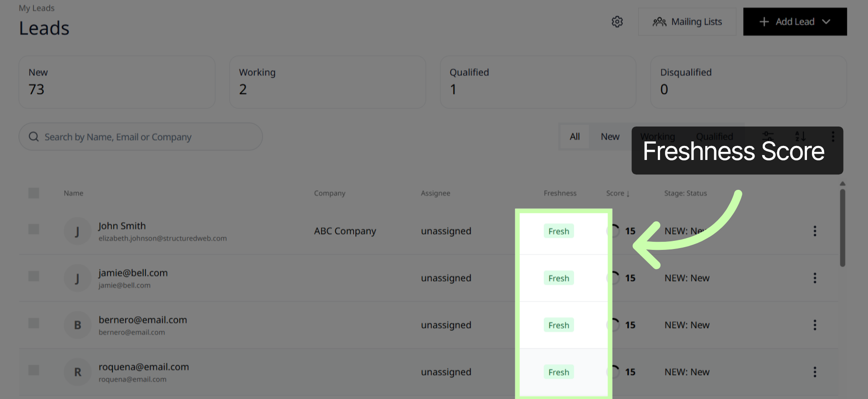Screen dimensions: 868x399
Task: Open the leads settings gear icon
Action: point(617,22)
